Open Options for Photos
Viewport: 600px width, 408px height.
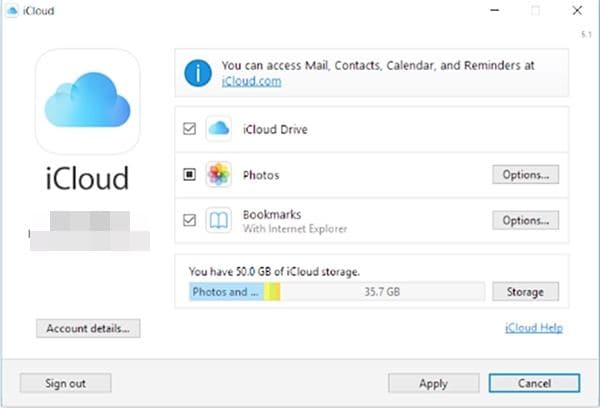click(525, 175)
